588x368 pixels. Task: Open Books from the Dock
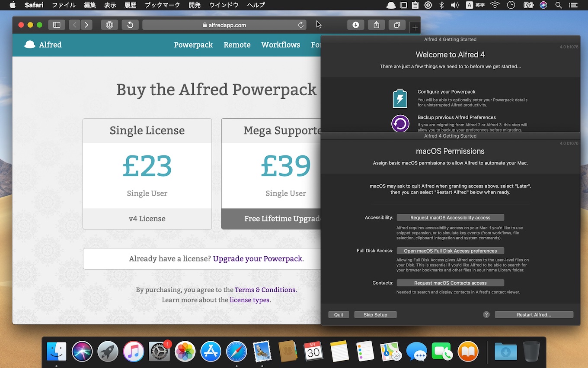point(468,351)
